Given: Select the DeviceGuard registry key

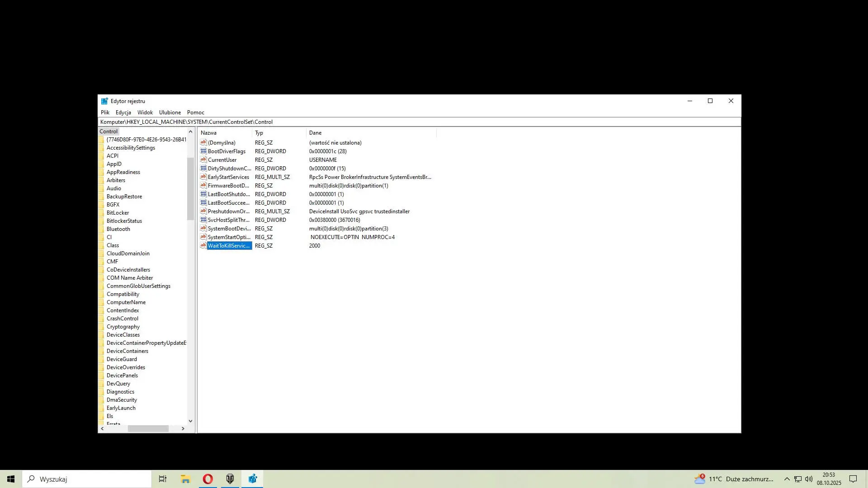Looking at the screenshot, I should [122, 359].
